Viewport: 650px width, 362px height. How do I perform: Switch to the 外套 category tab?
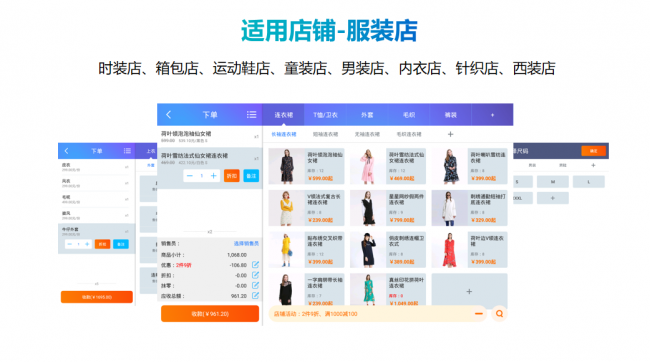tap(367, 115)
